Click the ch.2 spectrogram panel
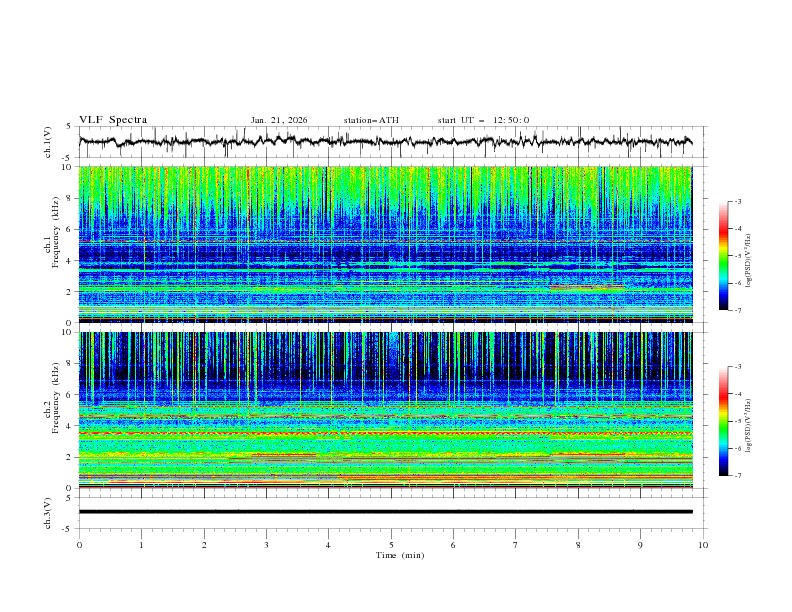The height and width of the screenshot is (612, 792). click(x=385, y=410)
